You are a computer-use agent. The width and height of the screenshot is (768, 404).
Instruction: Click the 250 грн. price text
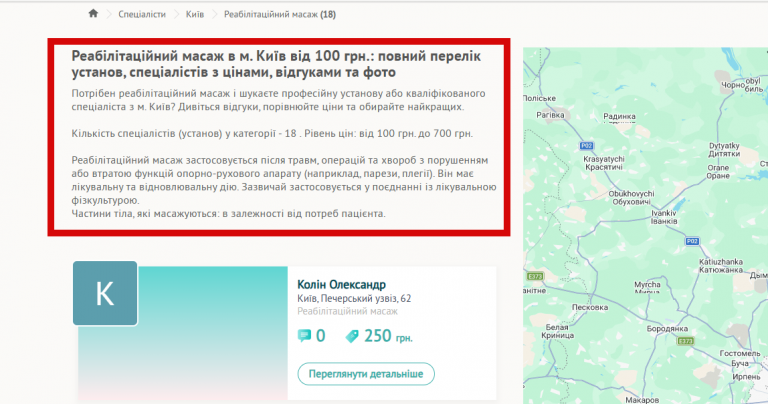(388, 336)
